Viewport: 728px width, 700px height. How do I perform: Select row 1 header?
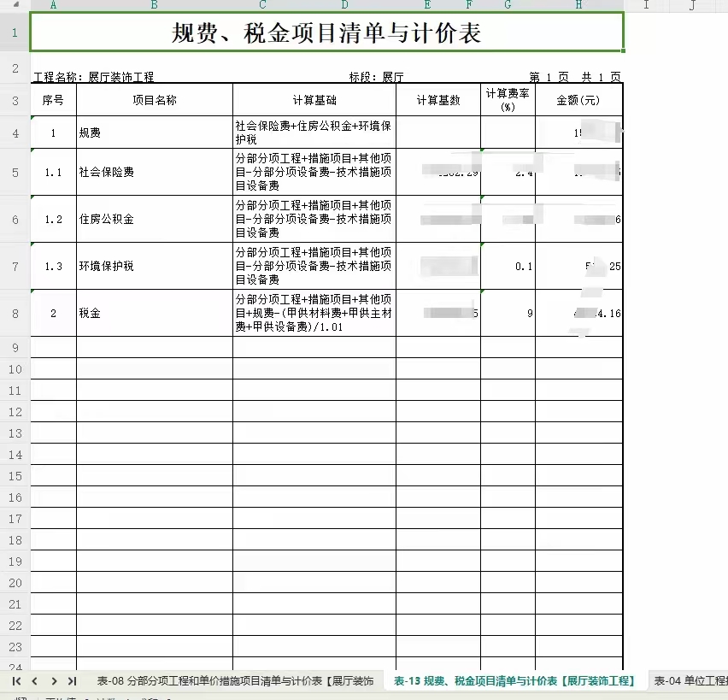tap(15, 32)
